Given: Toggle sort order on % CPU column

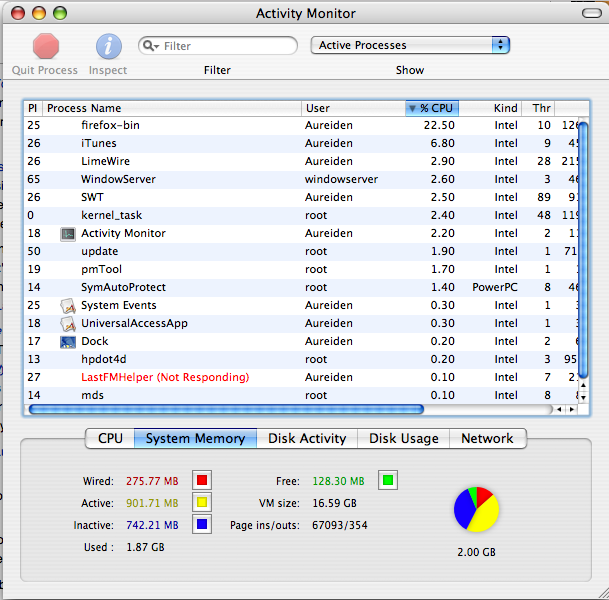Looking at the screenshot, I should click(432, 108).
